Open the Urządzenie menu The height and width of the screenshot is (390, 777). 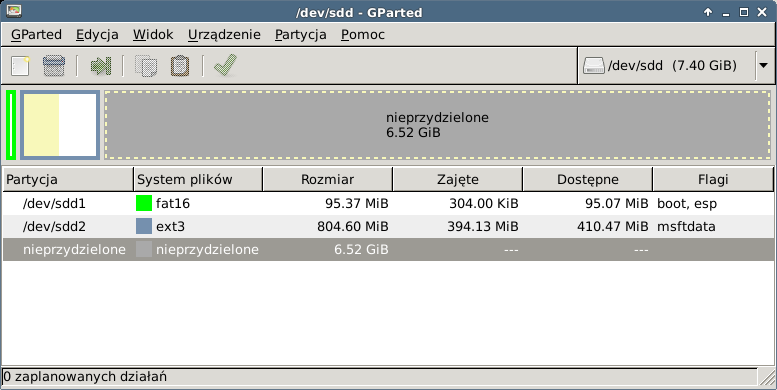click(224, 35)
